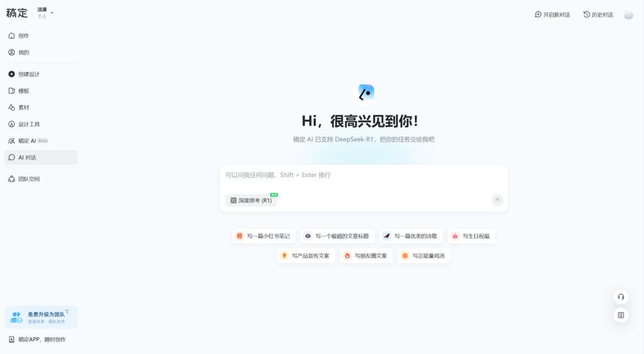
Task: Toggle 深度思考 (R1) mode
Action: coord(251,200)
